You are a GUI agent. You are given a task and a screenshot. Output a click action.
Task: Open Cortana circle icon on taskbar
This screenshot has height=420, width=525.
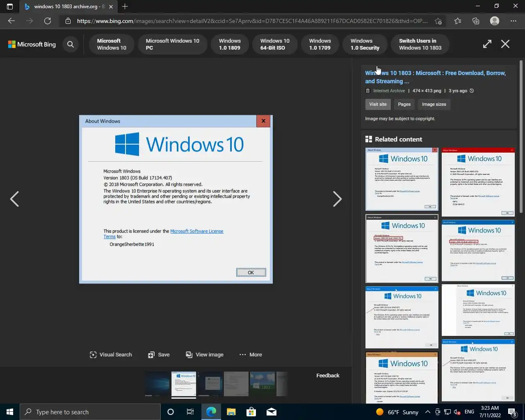coord(171,412)
